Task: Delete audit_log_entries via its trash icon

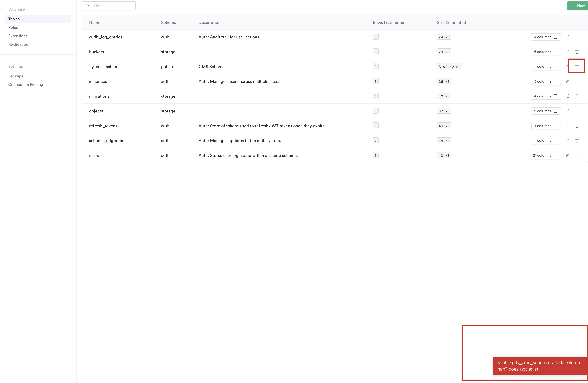Action: point(577,37)
